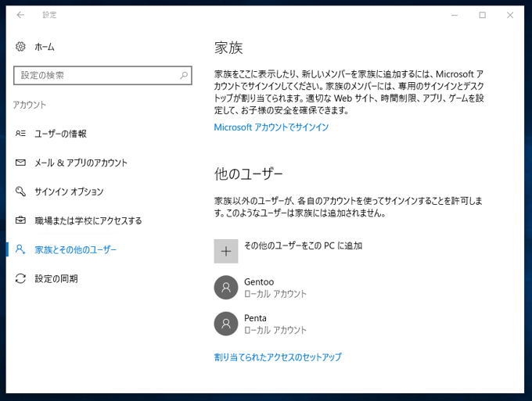The width and height of the screenshot is (532, 401).
Task: Open 割り当てられたアクセスのセットアップ link
Action: tap(278, 357)
